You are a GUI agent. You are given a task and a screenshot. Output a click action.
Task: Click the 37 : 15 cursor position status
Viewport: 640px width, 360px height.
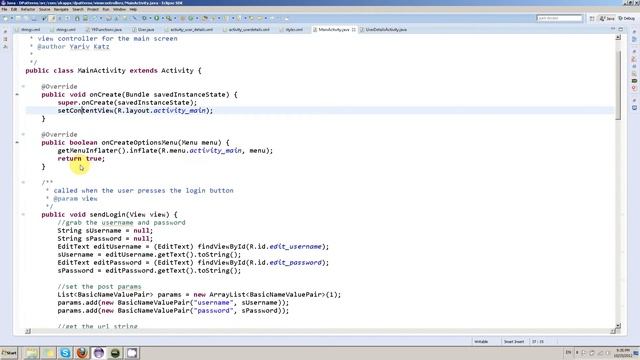click(538, 342)
